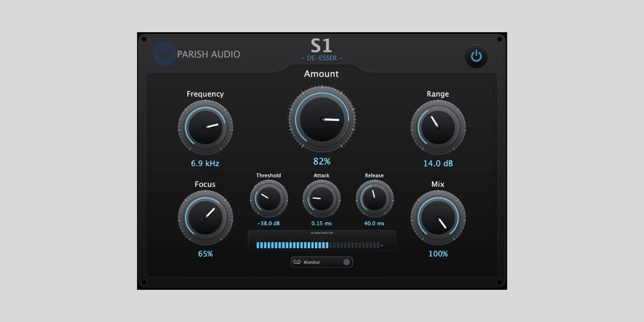The height and width of the screenshot is (322, 644).
Task: Click the 6.9 kHz frequency value
Action: pos(205,163)
